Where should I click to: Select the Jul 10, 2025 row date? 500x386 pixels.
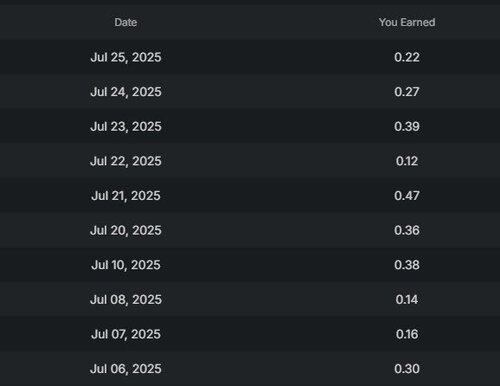pos(126,265)
